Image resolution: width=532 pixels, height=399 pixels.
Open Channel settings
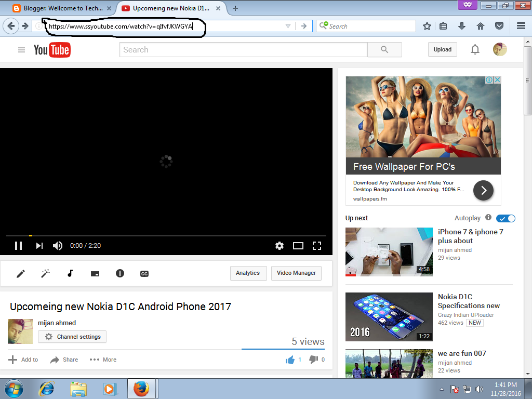tap(72, 337)
